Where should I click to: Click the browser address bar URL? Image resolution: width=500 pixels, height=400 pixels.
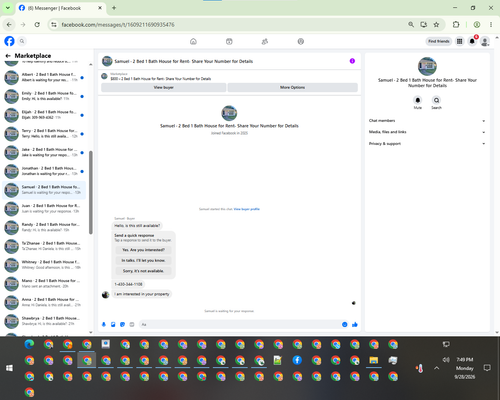(118, 25)
